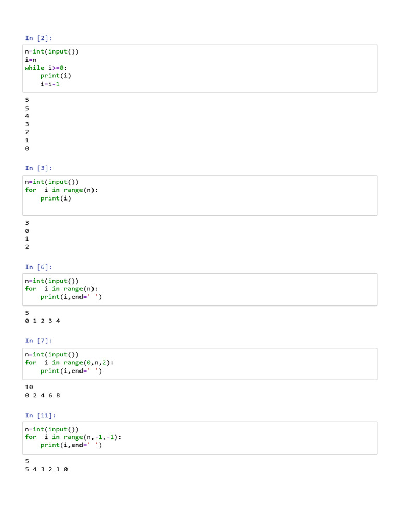
Task: Click the blank line in In [3] cell
Action: (156, 207)
